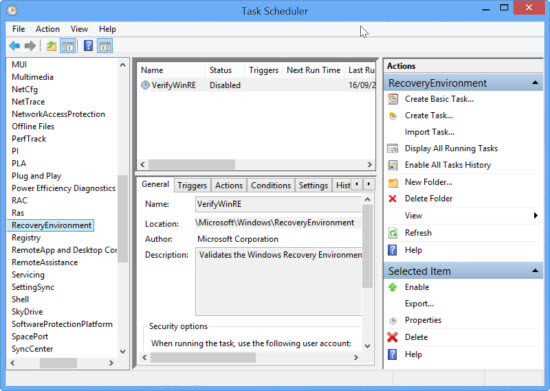The image size is (550, 391).
Task: Expand the View submenu arrow
Action: pos(536,215)
